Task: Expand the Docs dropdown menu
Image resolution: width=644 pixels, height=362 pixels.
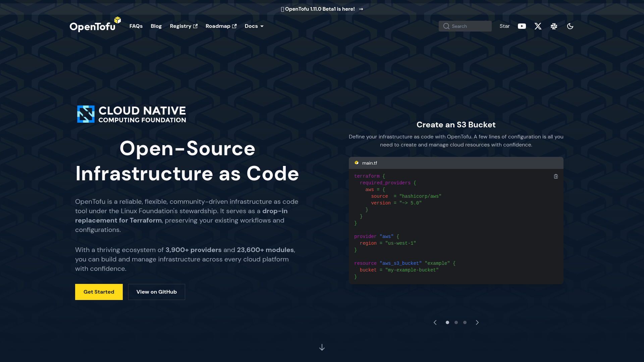Action: click(x=254, y=26)
